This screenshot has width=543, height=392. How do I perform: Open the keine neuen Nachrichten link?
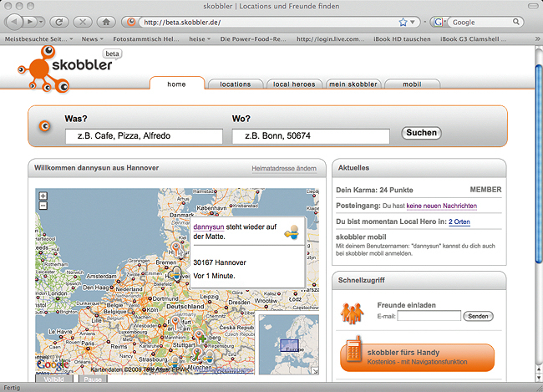(442, 206)
